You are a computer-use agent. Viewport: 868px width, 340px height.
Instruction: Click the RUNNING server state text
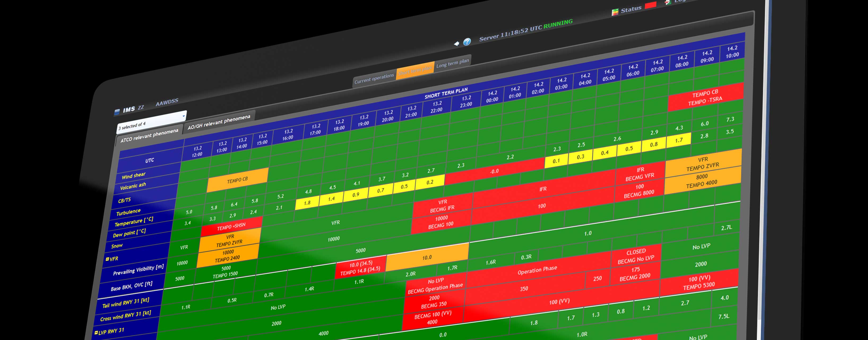point(558,24)
